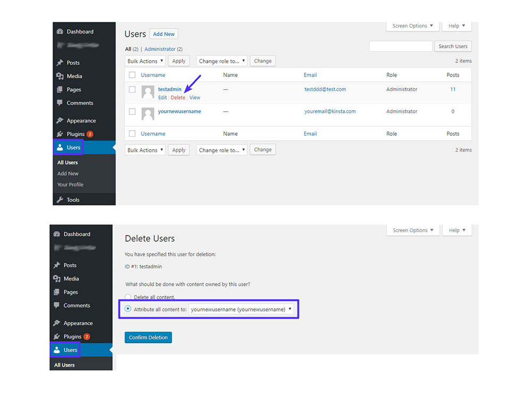Open 'Your Profile' in the Users submenu

click(x=70, y=185)
